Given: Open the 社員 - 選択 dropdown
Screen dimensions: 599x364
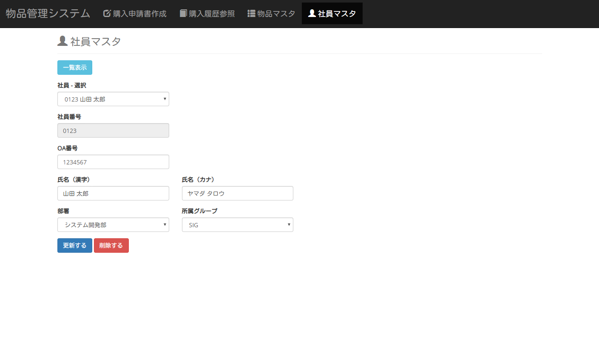Looking at the screenshot, I should click(x=113, y=99).
